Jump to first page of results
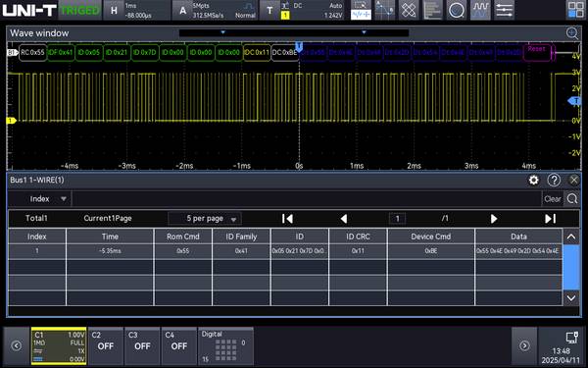The image size is (588, 368). [x=287, y=219]
